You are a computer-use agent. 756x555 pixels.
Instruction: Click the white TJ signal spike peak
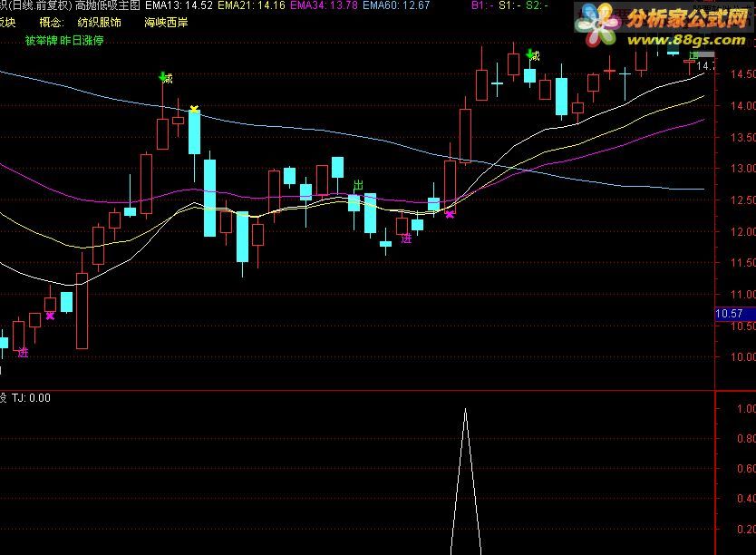coord(465,409)
